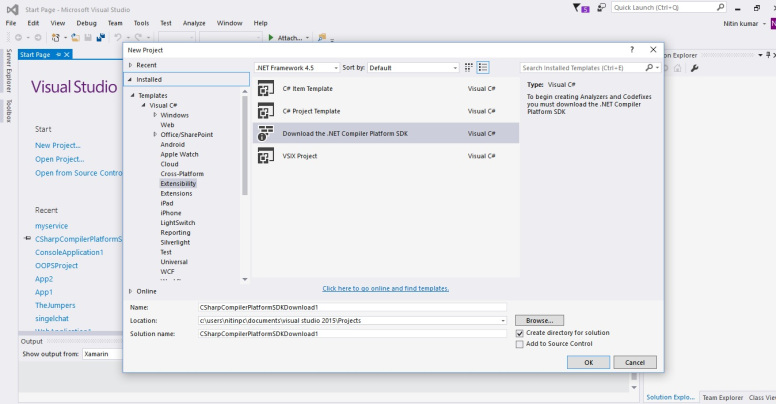
Task: Open the Debug menu
Action: pos(87,23)
